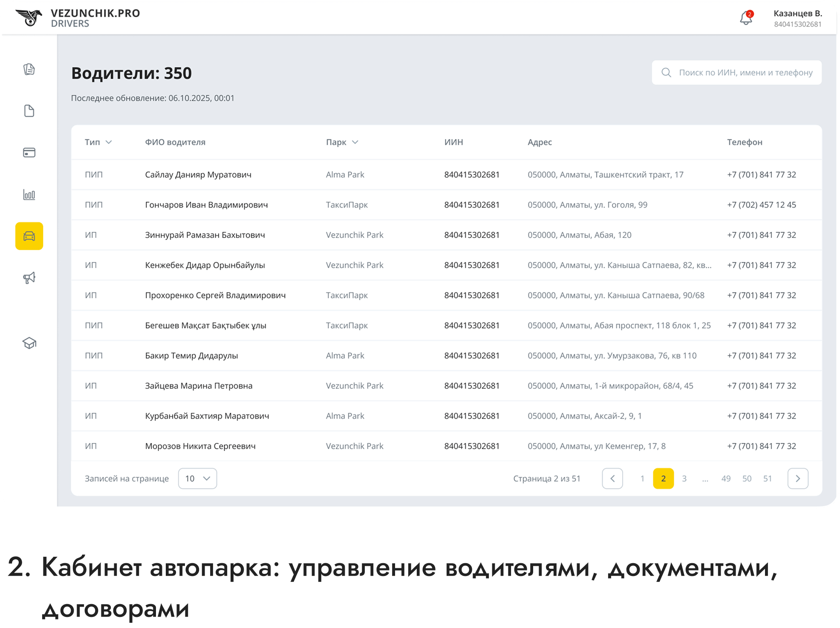Jump to page 51 in pagination
Image resolution: width=840 pixels, height=628 pixels.
(768, 478)
